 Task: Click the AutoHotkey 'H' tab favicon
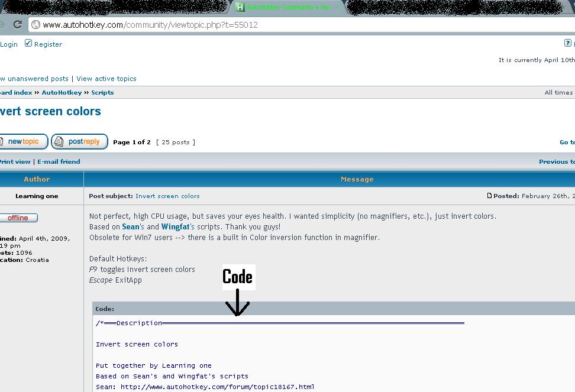click(240, 7)
